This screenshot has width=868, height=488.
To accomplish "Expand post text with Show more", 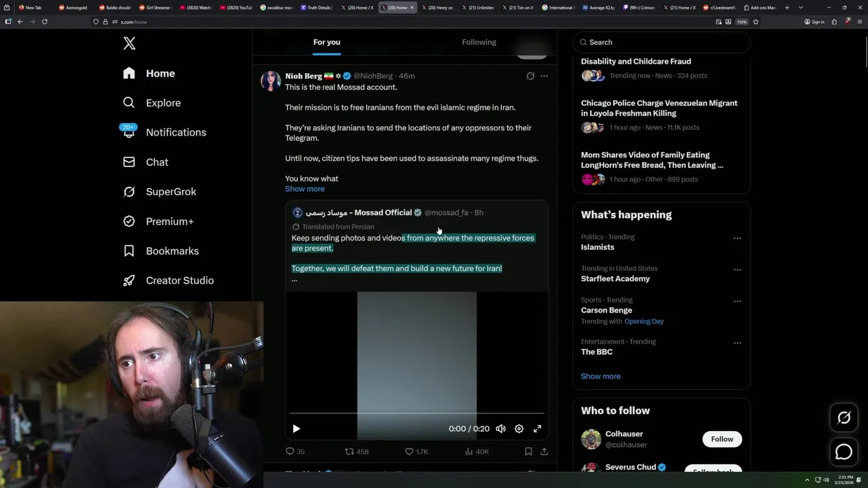I will pyautogui.click(x=304, y=189).
